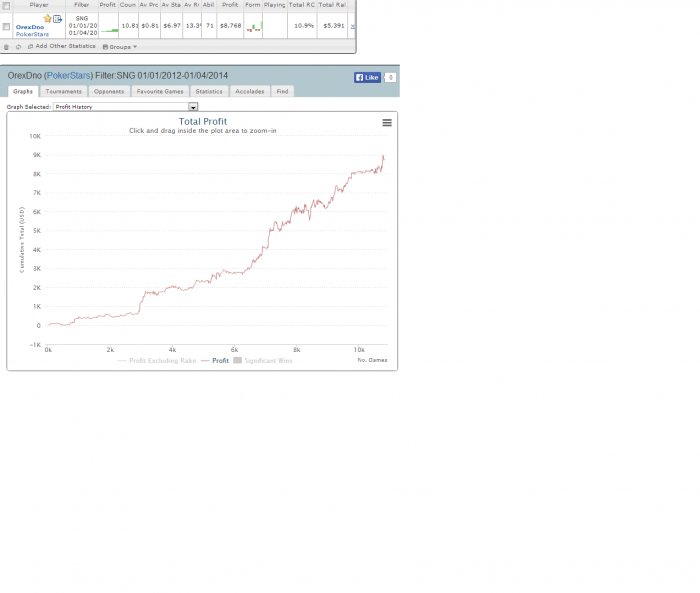This screenshot has height=593, width=700.
Task: Click the refresh icon below the table
Action: [18, 47]
